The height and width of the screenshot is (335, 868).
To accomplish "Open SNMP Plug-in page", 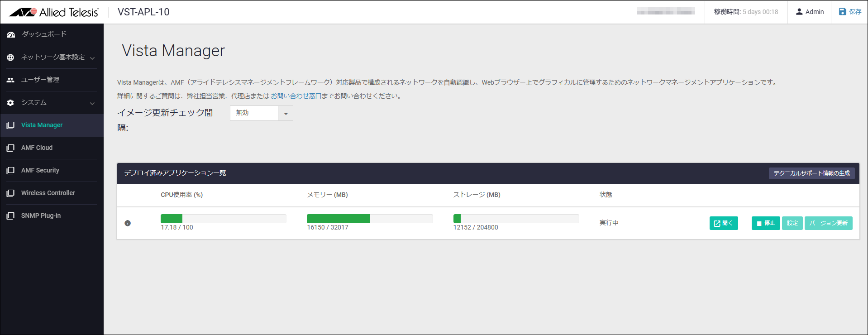I will point(41,215).
